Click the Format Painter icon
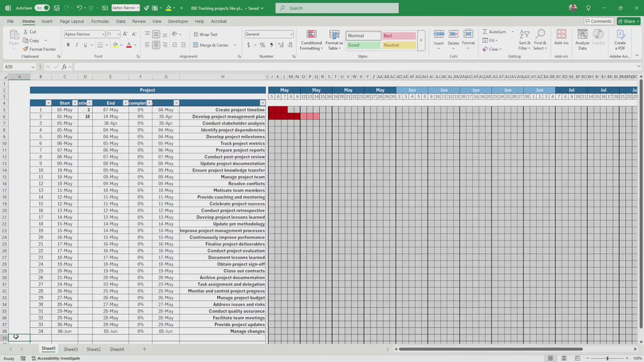This screenshot has width=644, height=362. coord(26,49)
